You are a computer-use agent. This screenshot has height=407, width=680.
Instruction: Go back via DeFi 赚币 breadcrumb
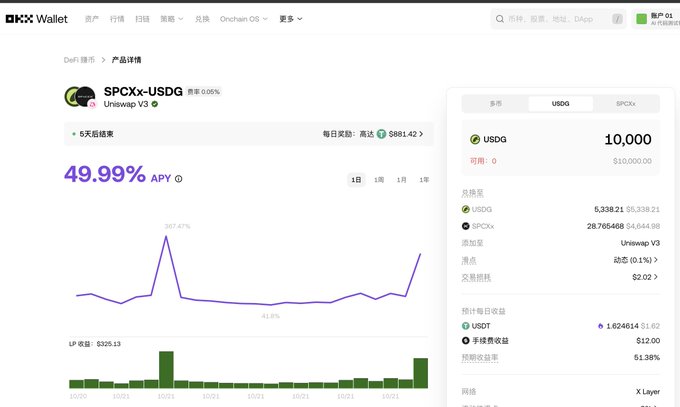coord(79,60)
